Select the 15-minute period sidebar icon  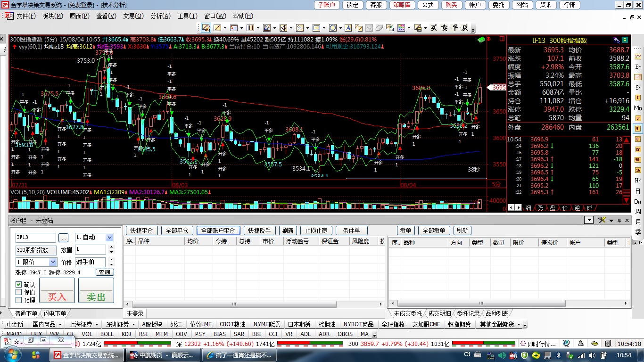tap(638, 149)
